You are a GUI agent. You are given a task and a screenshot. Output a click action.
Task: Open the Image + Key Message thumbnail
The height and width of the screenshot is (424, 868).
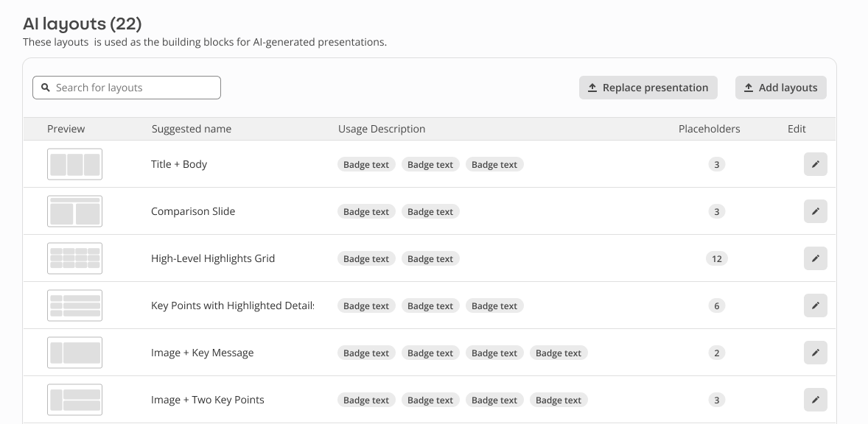click(x=74, y=353)
